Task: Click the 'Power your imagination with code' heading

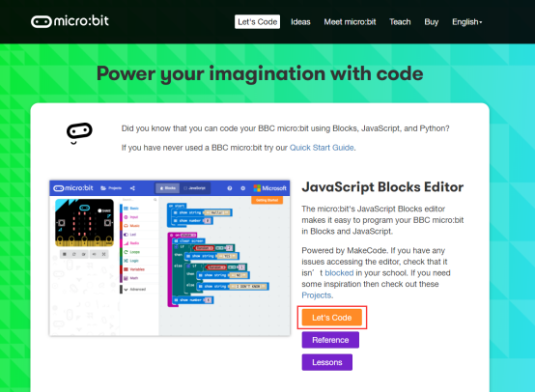Action: coord(260,73)
